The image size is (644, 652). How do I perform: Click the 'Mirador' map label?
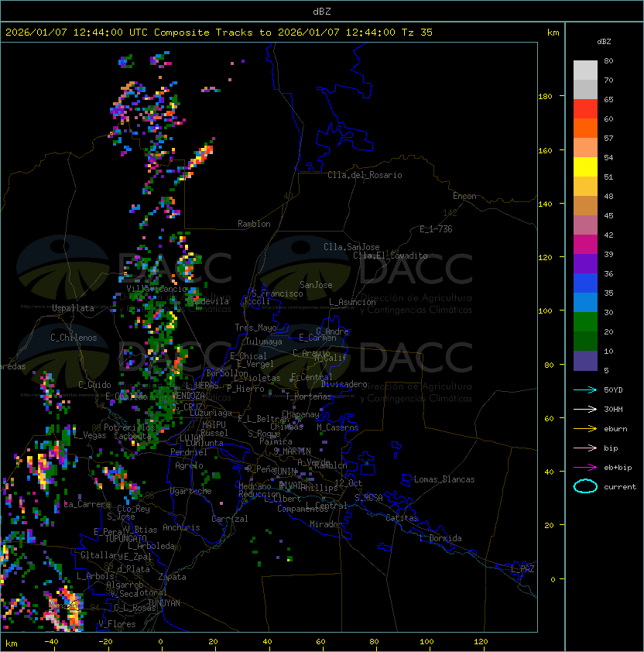pyautogui.click(x=327, y=524)
